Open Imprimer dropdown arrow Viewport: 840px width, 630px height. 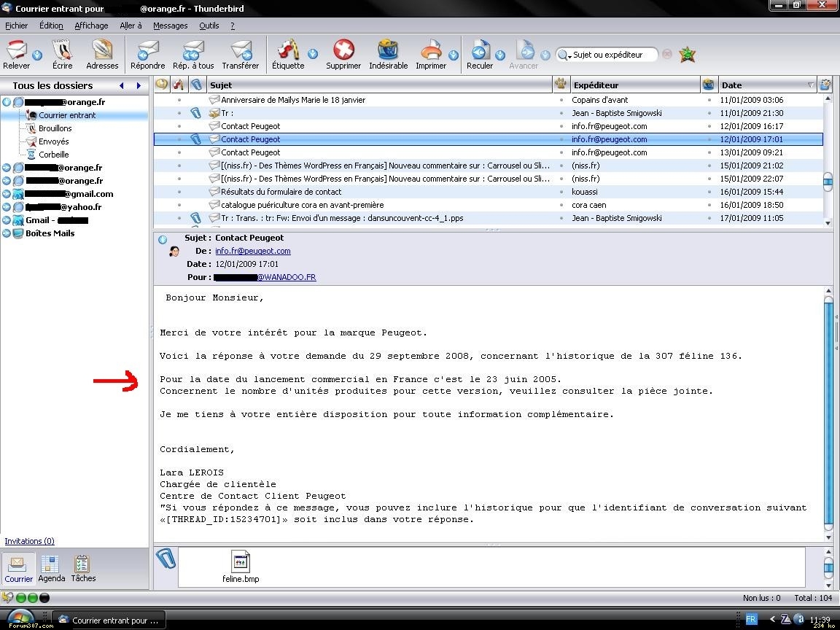pyautogui.click(x=454, y=55)
